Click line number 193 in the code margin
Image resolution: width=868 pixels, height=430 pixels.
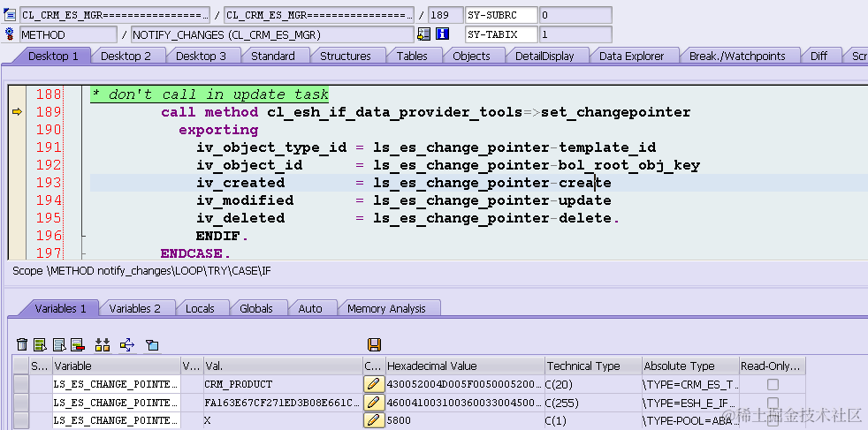[x=49, y=183]
